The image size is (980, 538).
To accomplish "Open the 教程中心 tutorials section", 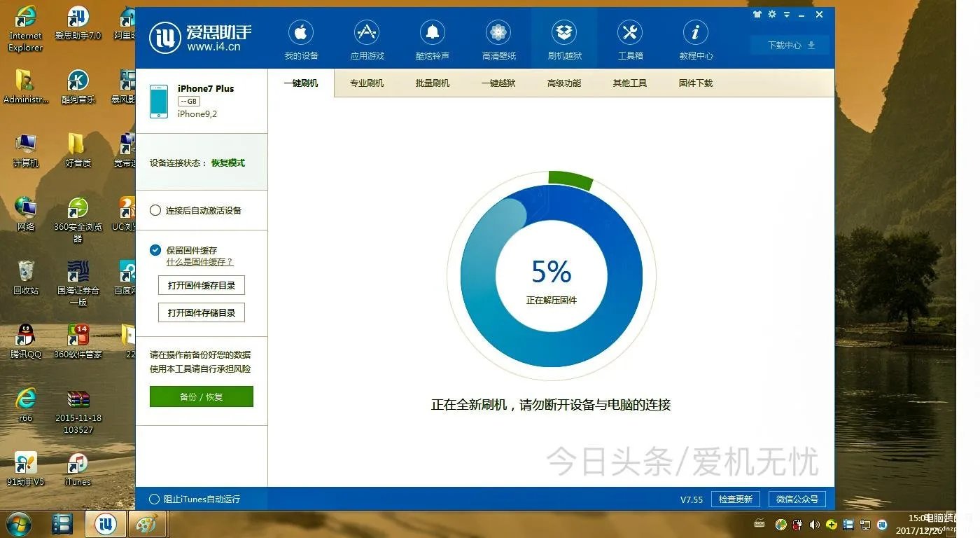I will point(695,39).
